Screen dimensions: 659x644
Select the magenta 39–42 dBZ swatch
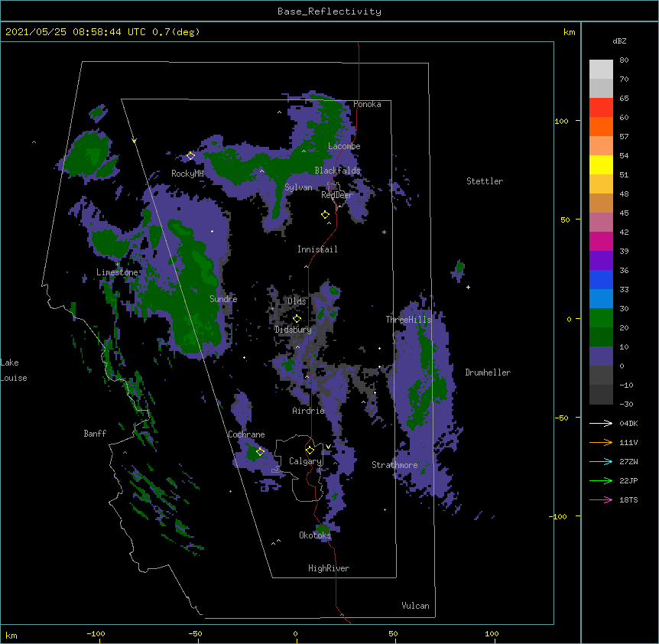tap(601, 241)
